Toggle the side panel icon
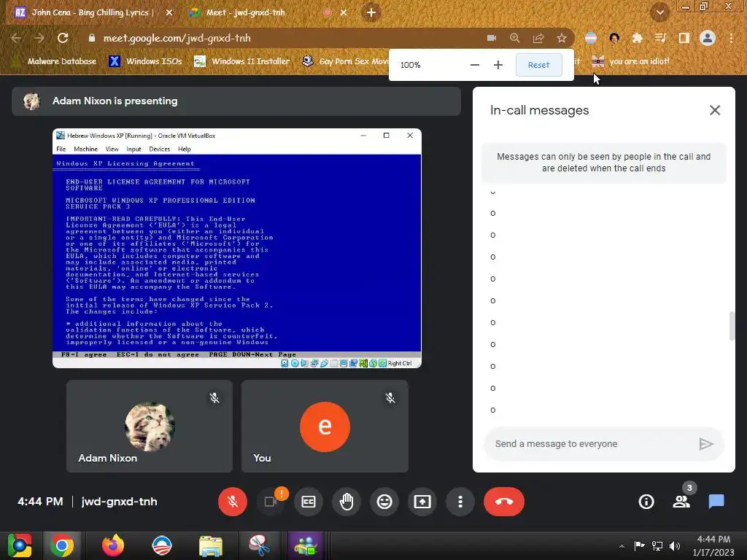747x560 pixels. [x=684, y=38]
